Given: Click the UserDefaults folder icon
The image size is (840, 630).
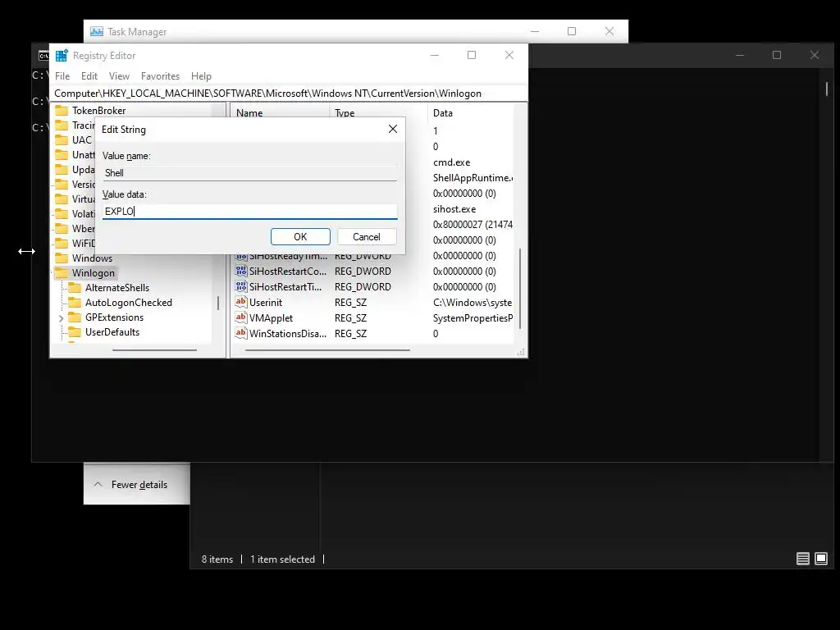Looking at the screenshot, I should 75,332.
